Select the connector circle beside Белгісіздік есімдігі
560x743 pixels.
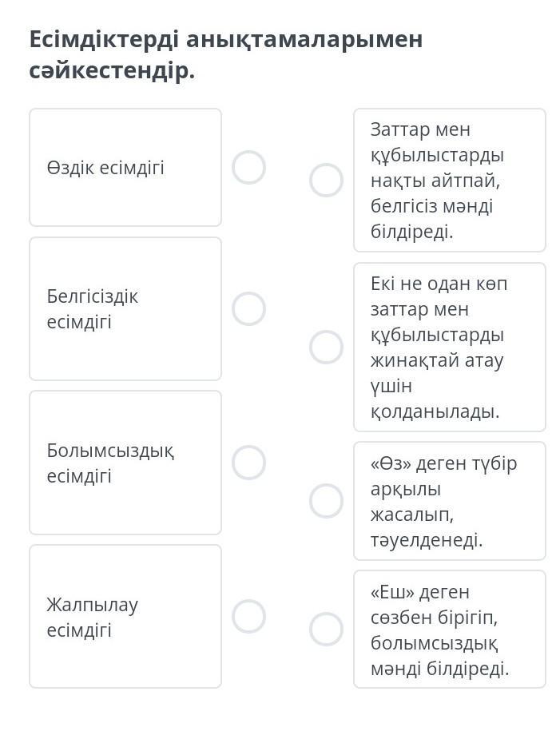pyautogui.click(x=248, y=309)
